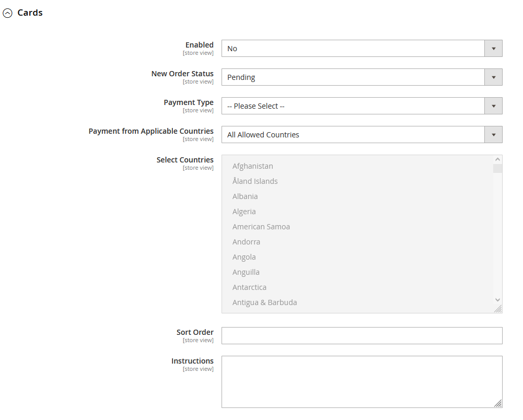Click the Instructions textarea resize handle
523x420 pixels.
(498, 404)
